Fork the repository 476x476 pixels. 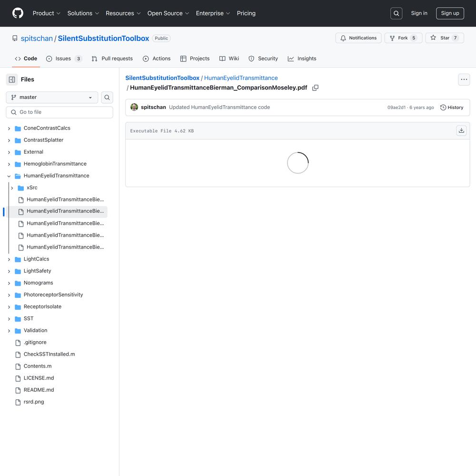(x=403, y=38)
